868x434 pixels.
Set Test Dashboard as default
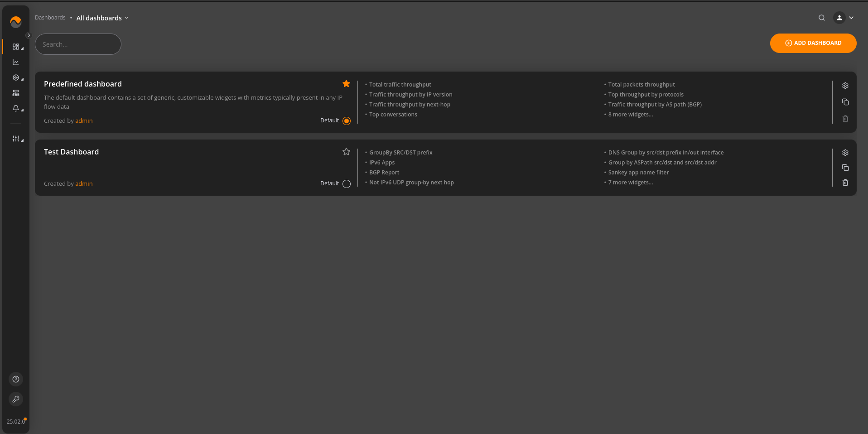pyautogui.click(x=347, y=184)
